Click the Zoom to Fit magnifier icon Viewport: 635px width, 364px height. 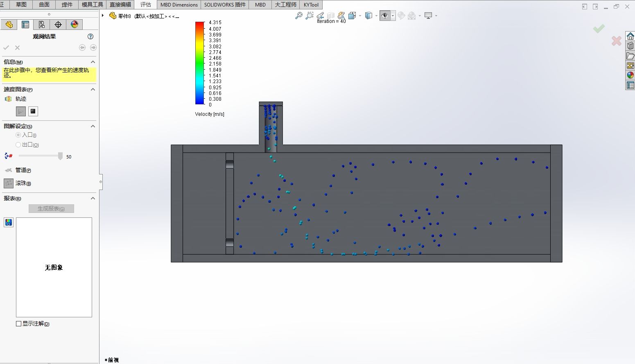pyautogui.click(x=299, y=16)
